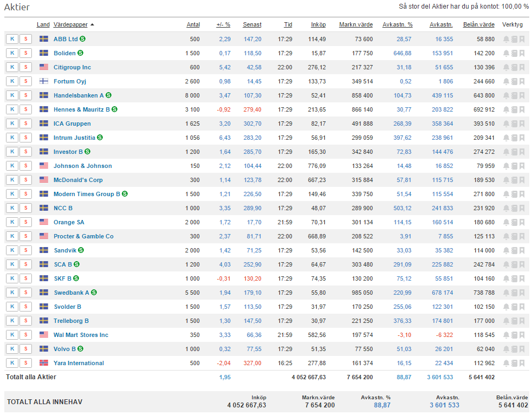Bookmark Hennes & Mauritz B with the star icon
Screen dimensions: 532x415
point(522,109)
